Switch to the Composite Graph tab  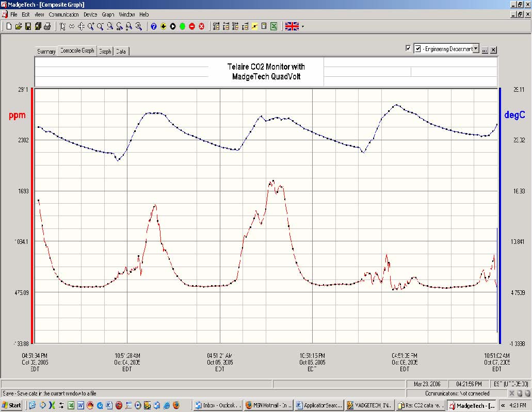(77, 51)
